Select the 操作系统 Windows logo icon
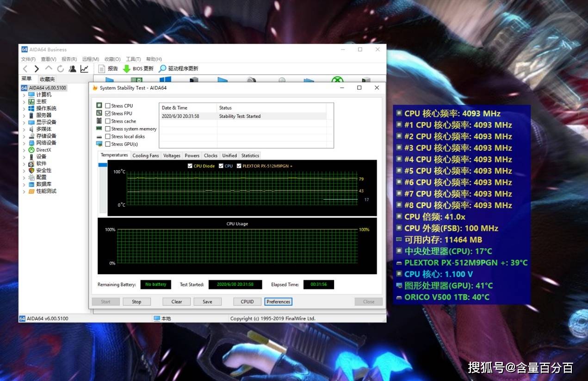This screenshot has width=588, height=381. 31,109
